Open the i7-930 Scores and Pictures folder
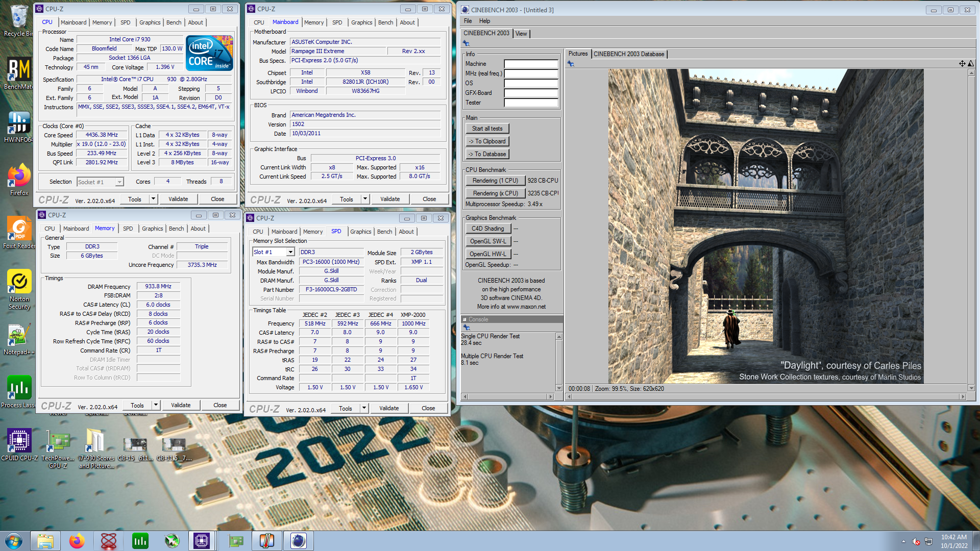 pyautogui.click(x=96, y=449)
